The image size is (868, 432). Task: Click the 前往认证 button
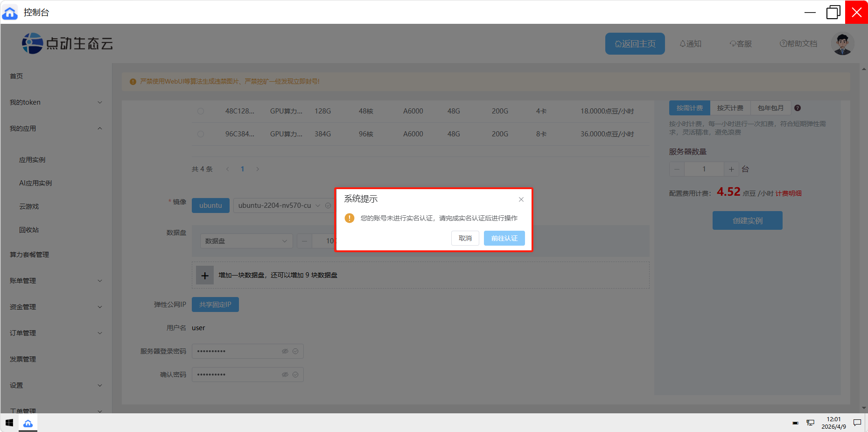coord(504,238)
